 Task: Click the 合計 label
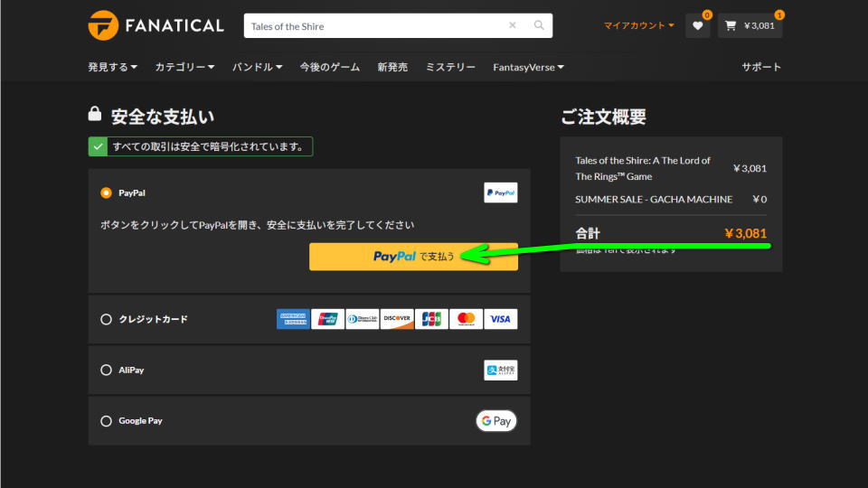tap(588, 233)
